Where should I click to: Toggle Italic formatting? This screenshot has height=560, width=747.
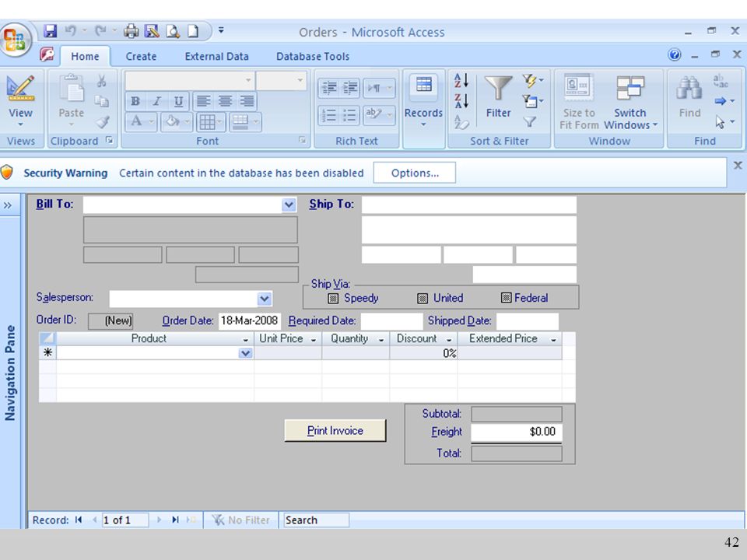156,101
